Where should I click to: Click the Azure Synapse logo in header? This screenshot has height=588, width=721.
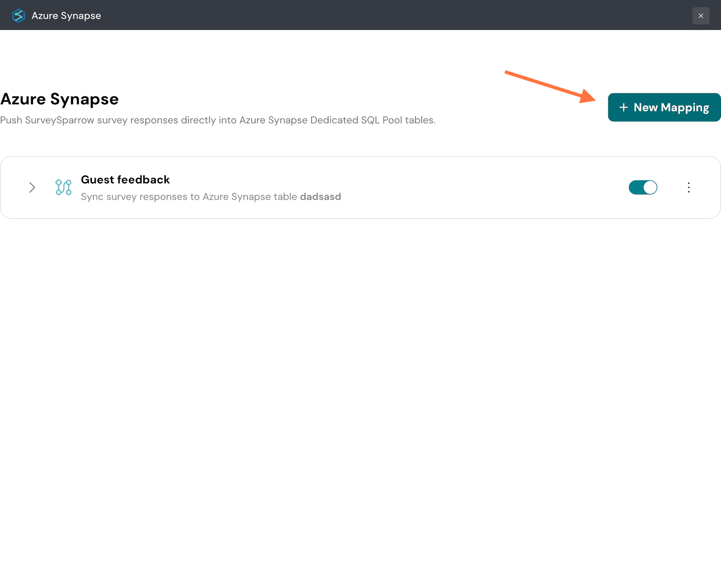click(18, 16)
